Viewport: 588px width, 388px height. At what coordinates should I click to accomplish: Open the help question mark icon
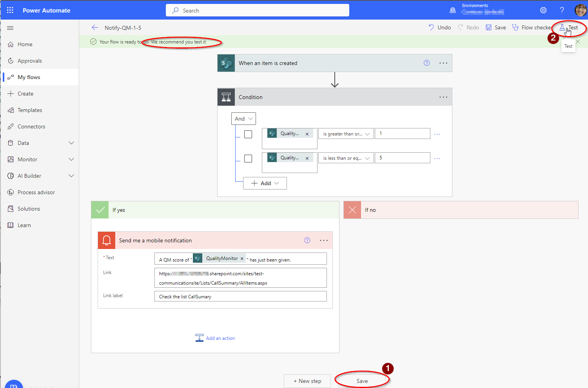pyautogui.click(x=562, y=10)
